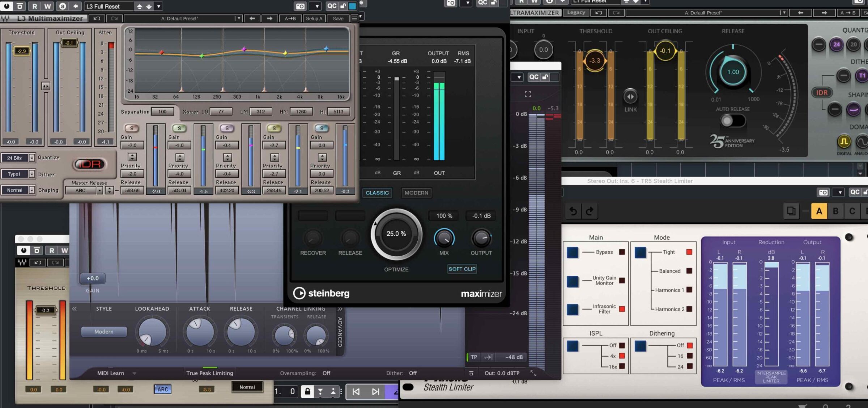Image resolution: width=868 pixels, height=408 pixels.
Task: Load next preset with right arrow in L3
Action: point(269,18)
